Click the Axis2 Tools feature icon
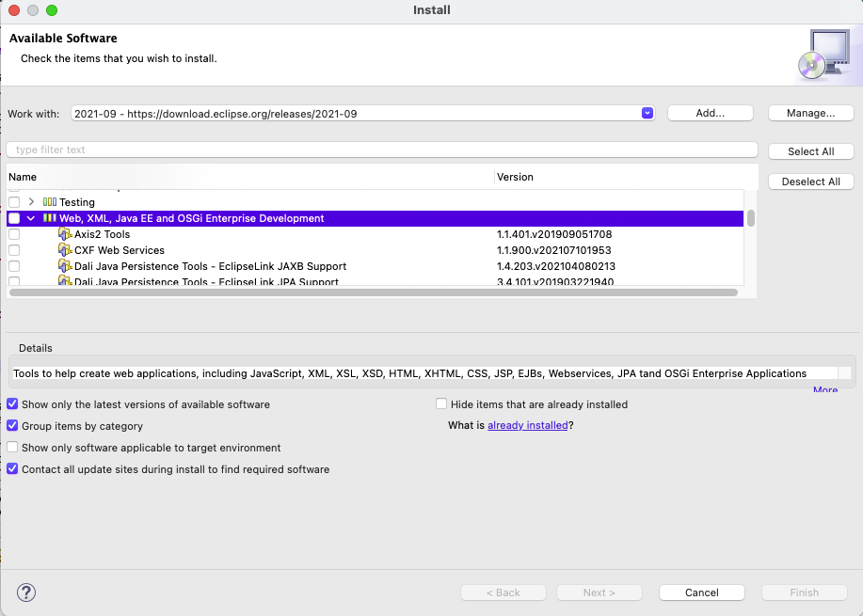The image size is (863, 616). pos(65,234)
